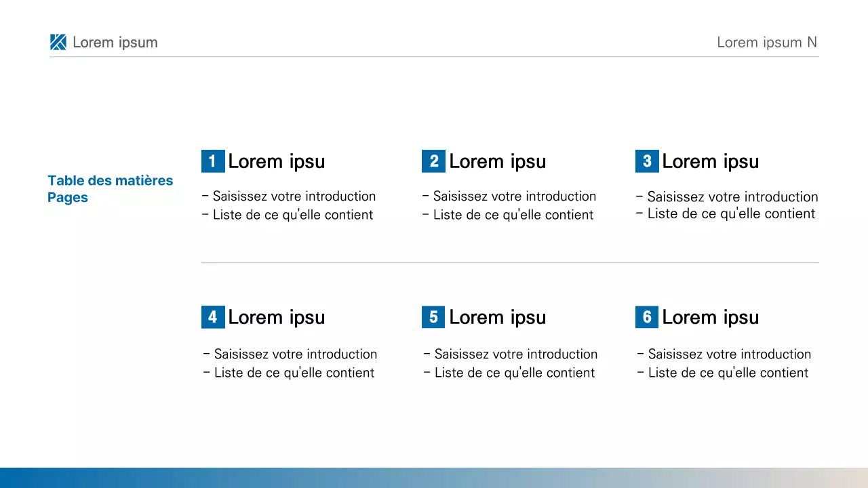Click the 'Pages' label under table heading
This screenshot has height=488, width=868.
(x=68, y=198)
